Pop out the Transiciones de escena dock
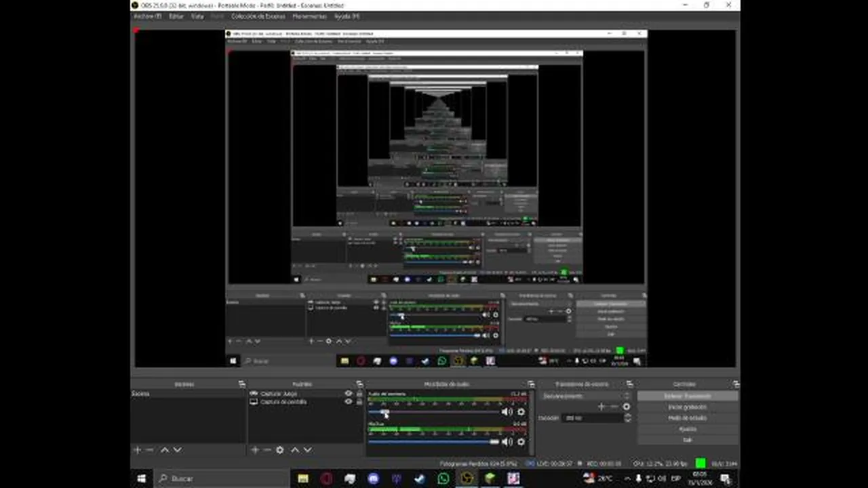868x488 pixels. 629,384
